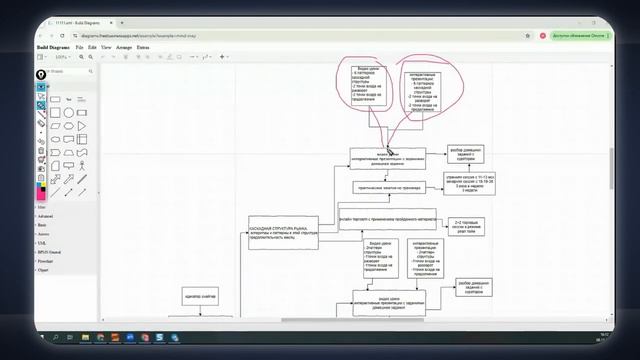Viewport: 640px width, 360px height.
Task: Click the fill color bucket icon
Action: 160,57
